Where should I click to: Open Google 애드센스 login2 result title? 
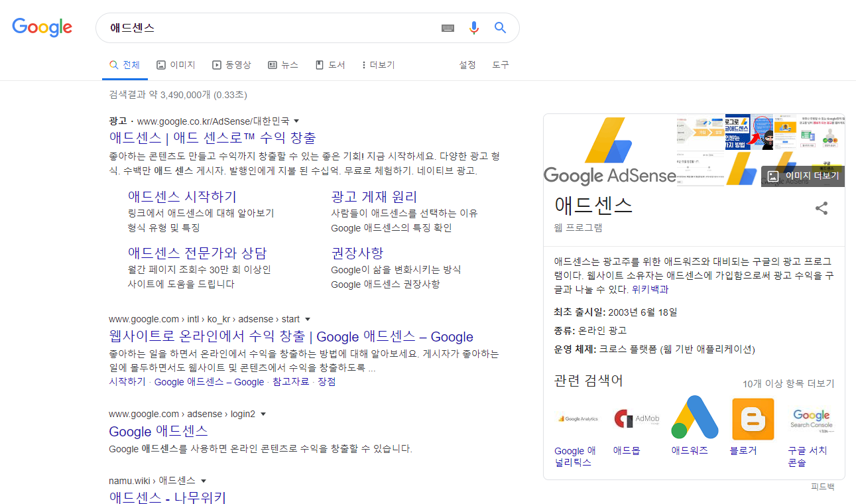click(x=158, y=431)
